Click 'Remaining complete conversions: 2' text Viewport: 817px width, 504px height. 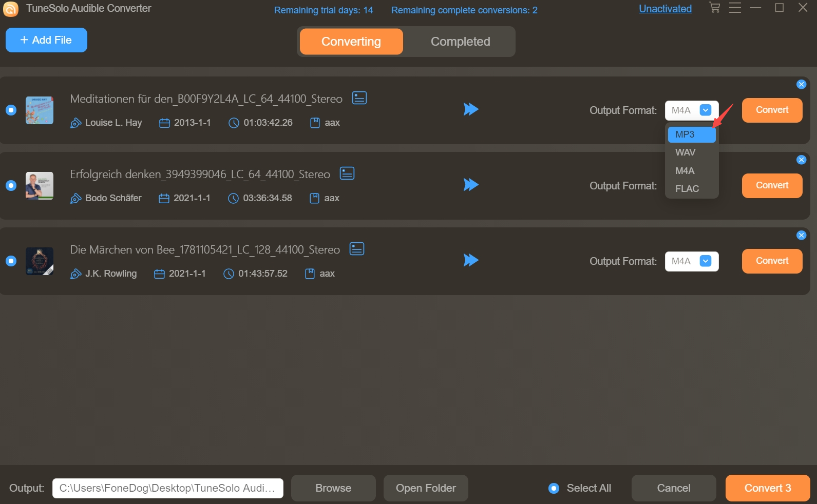coord(464,10)
